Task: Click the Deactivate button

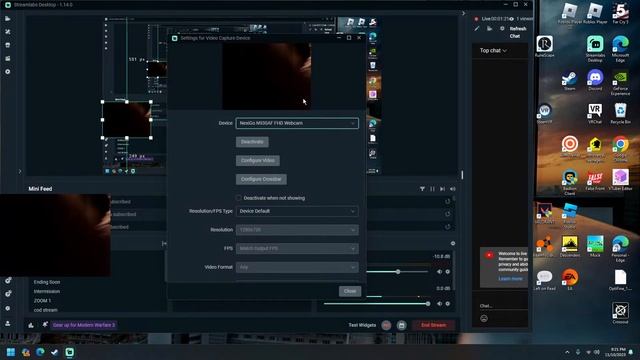Action: (x=252, y=142)
